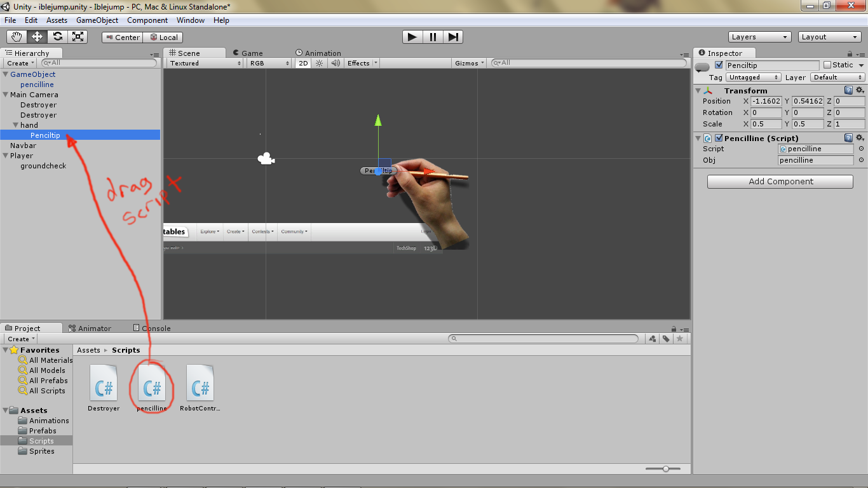
Task: Disable the Pencilline (Script) component checkbox
Action: point(719,138)
